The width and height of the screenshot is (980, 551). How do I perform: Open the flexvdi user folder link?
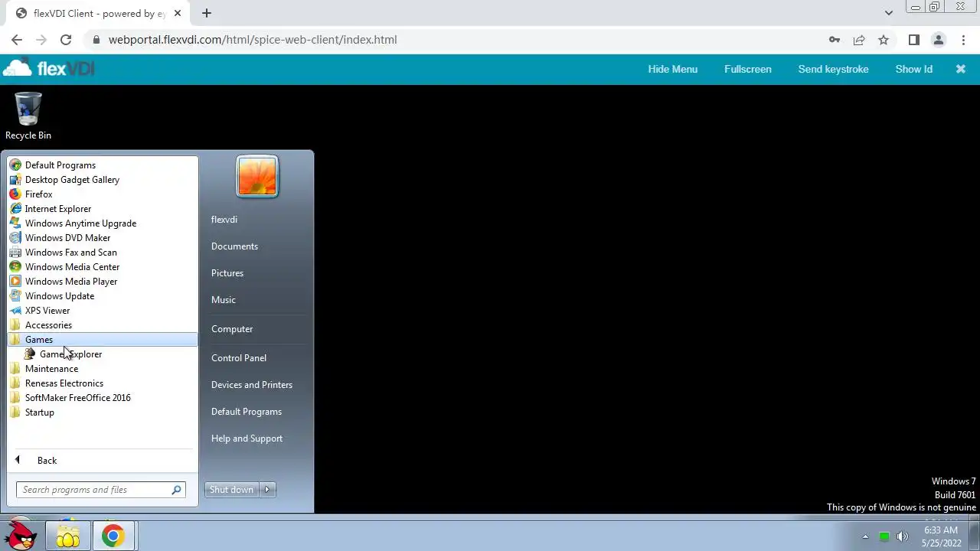click(x=224, y=220)
